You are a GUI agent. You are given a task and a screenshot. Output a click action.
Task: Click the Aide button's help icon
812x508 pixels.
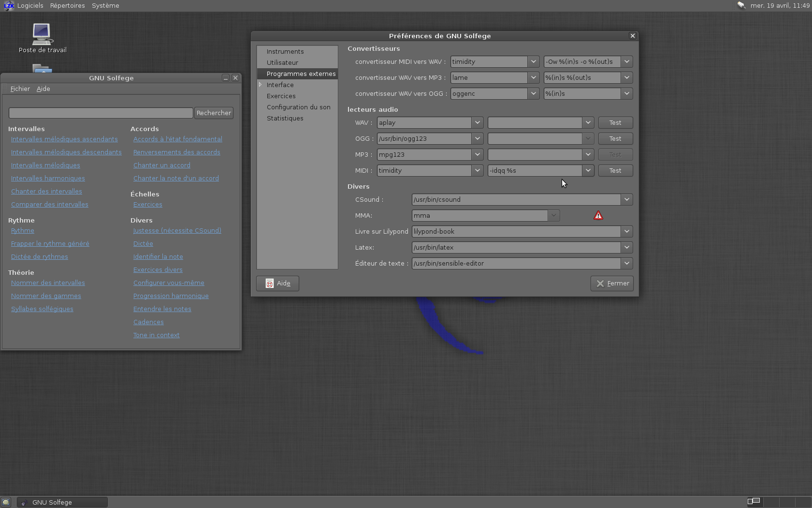coord(270,284)
